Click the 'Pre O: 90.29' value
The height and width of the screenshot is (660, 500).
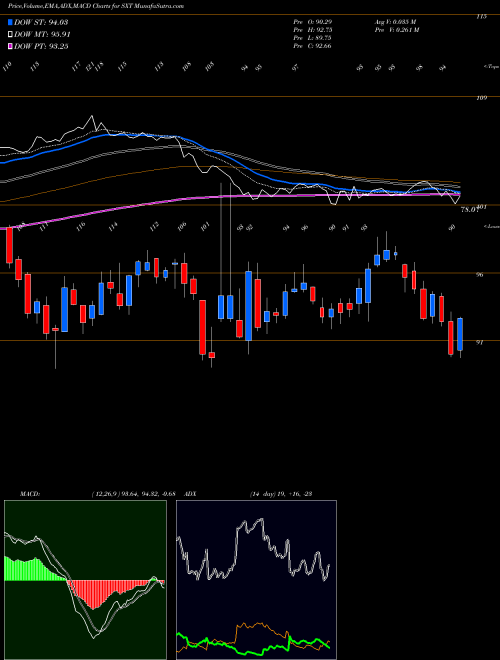[x=312, y=22]
